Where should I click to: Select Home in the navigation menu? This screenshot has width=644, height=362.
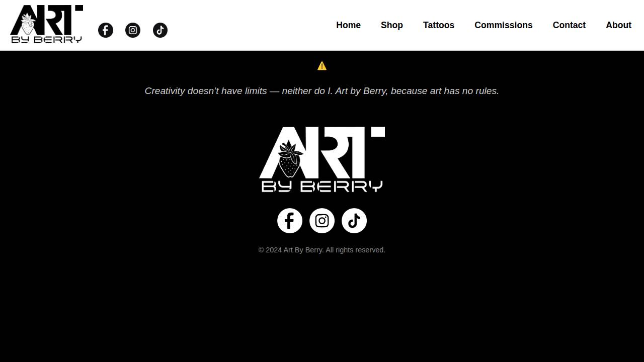click(348, 25)
